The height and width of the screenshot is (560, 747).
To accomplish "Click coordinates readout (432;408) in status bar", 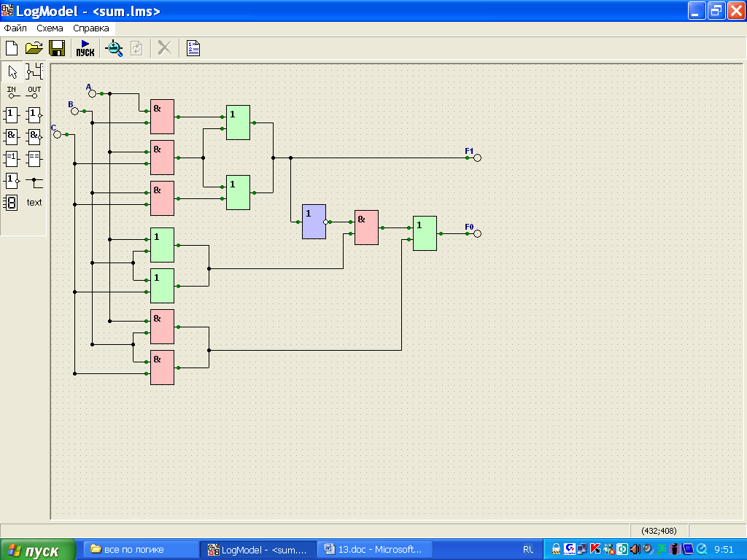I will pos(659,531).
